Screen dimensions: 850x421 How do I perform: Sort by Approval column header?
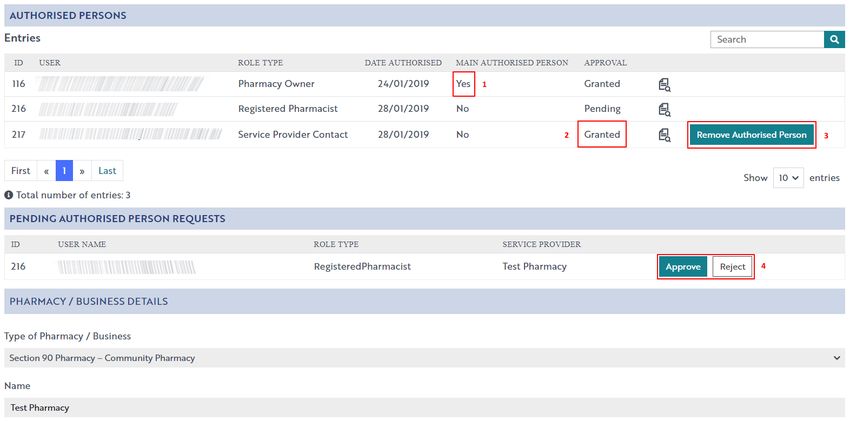(x=605, y=63)
